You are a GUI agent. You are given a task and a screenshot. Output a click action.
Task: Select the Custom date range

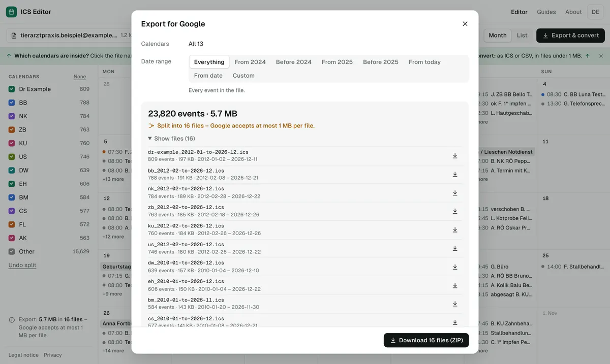[x=243, y=76]
